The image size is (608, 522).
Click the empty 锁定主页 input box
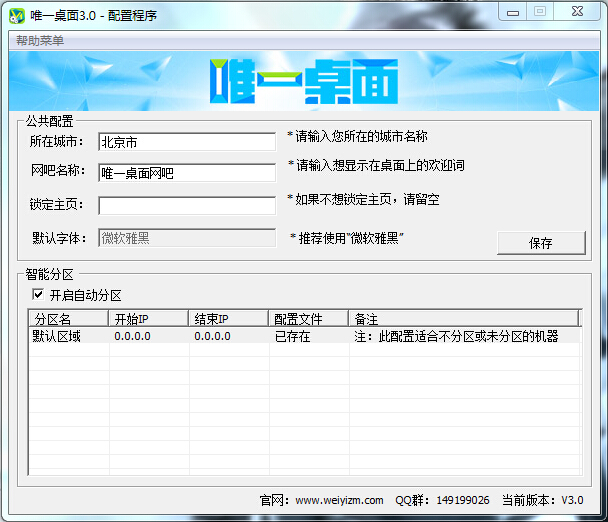[x=187, y=205]
